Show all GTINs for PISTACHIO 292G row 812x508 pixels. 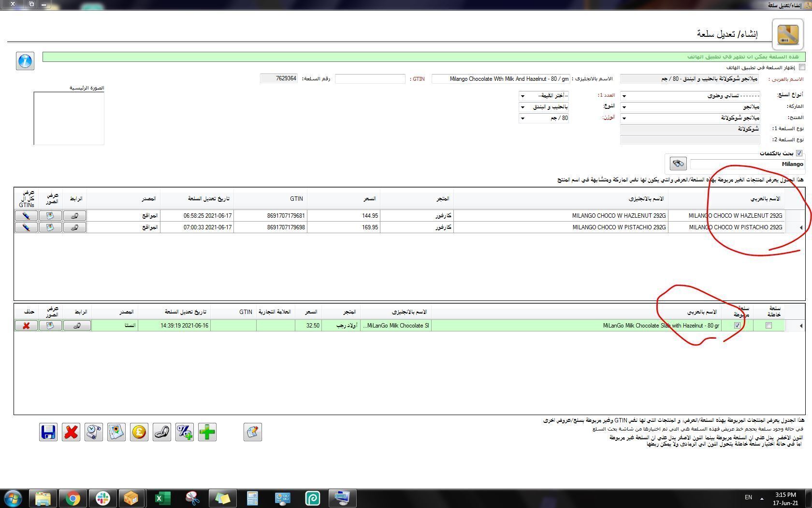click(27, 227)
